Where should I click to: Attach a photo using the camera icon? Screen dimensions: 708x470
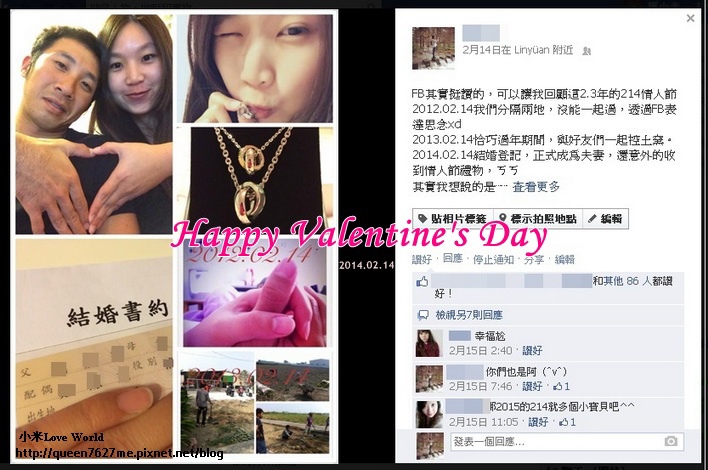671,441
